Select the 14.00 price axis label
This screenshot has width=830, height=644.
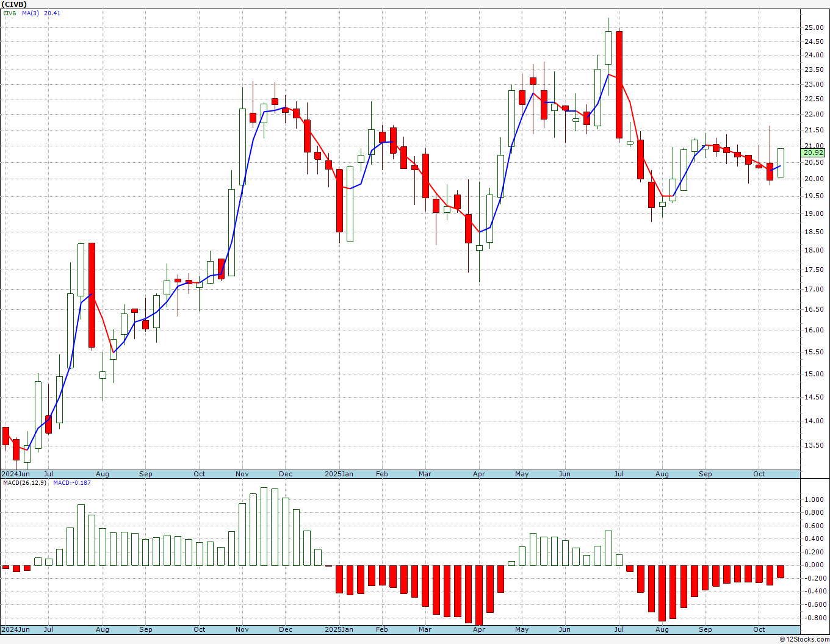point(814,421)
